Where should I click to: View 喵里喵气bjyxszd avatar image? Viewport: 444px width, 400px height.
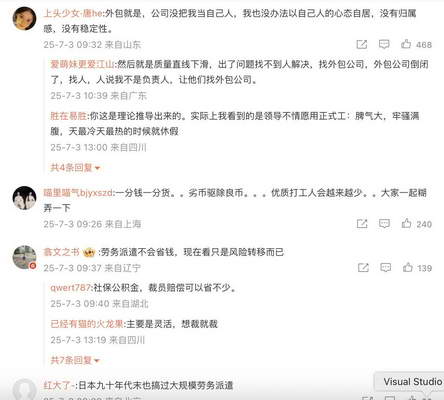coord(24,198)
